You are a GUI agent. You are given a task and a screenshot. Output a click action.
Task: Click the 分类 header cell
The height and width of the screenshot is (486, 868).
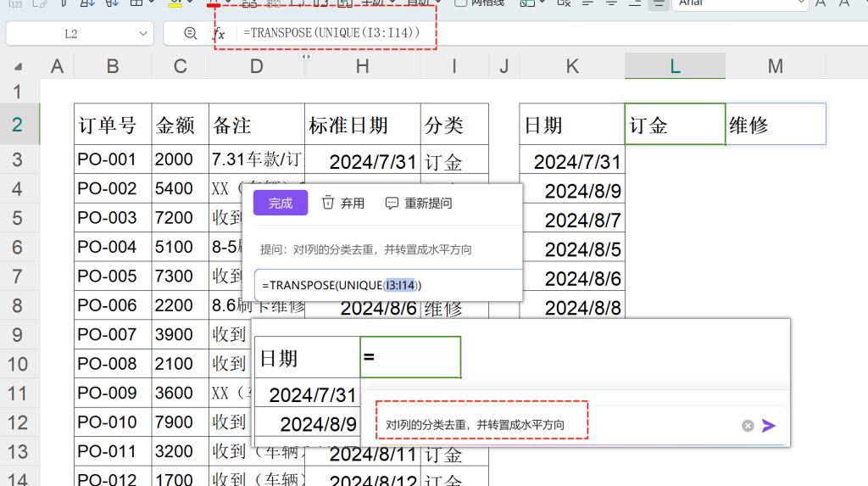coord(454,124)
